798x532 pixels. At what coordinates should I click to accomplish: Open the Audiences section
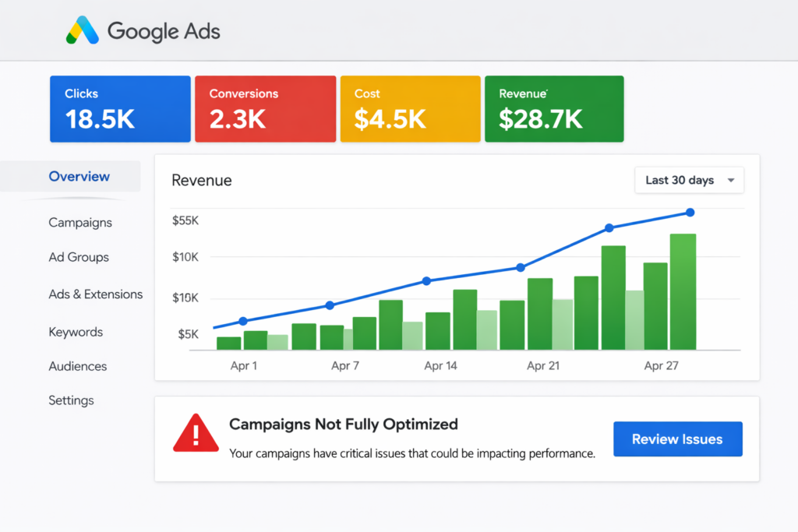[77, 366]
